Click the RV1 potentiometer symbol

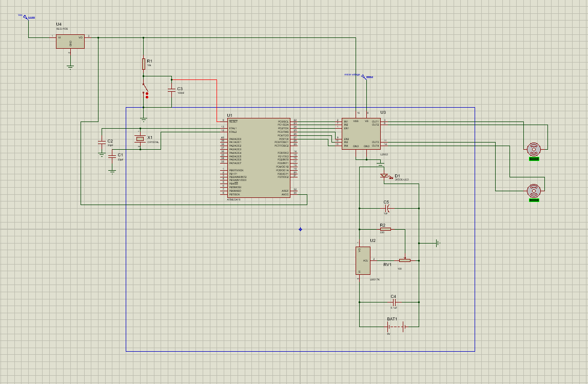[x=405, y=260]
